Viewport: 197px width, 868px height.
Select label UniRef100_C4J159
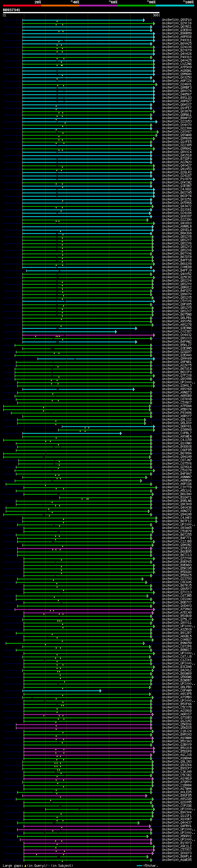[x=177, y=440]
